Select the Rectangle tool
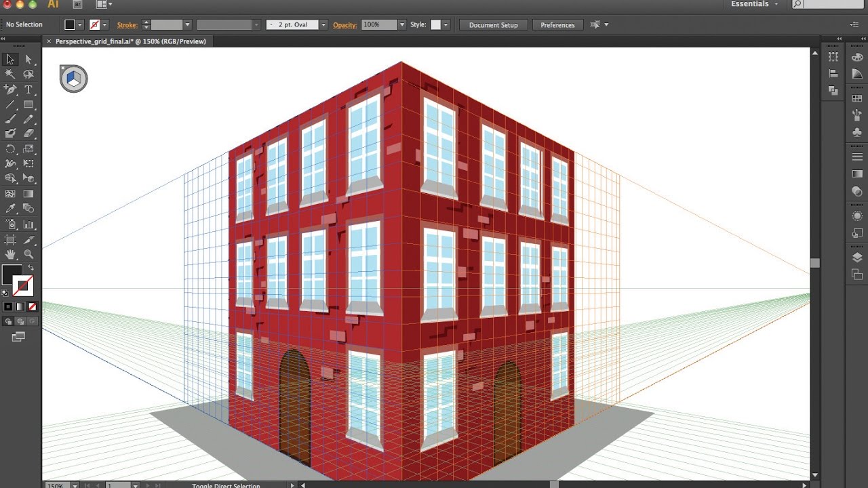This screenshot has height=488, width=868. click(28, 104)
